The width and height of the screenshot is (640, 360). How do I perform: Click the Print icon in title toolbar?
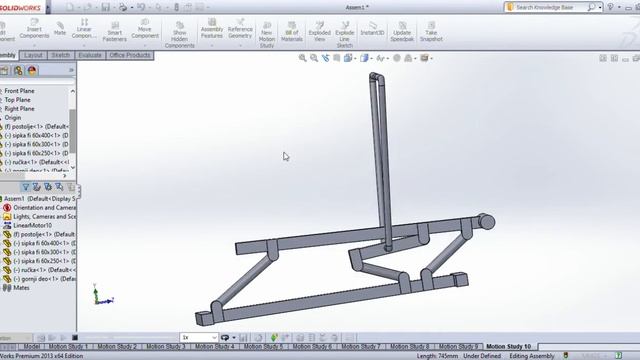(x=123, y=7)
